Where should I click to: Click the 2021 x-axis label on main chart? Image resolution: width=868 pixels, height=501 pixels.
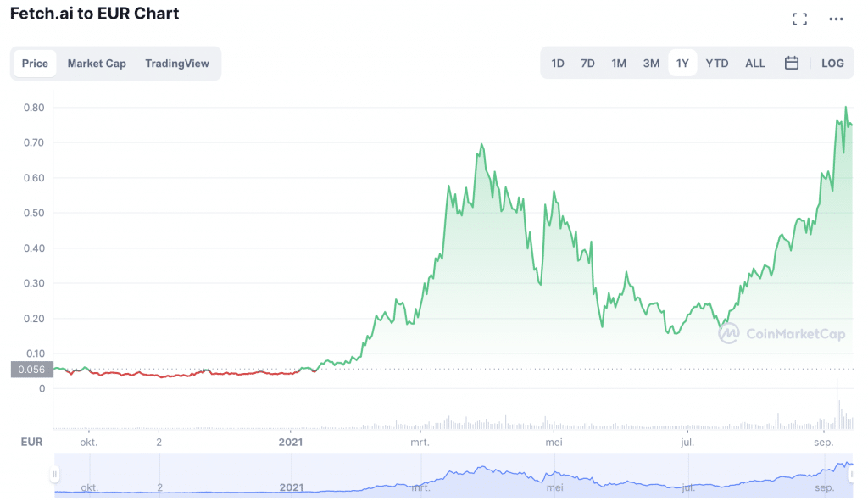coord(291,443)
